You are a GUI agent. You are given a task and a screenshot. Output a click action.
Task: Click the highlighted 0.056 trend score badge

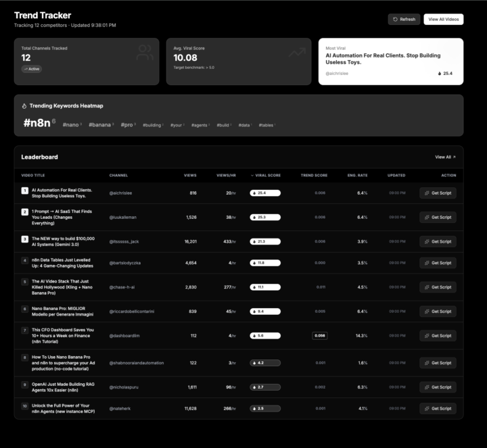pos(319,336)
